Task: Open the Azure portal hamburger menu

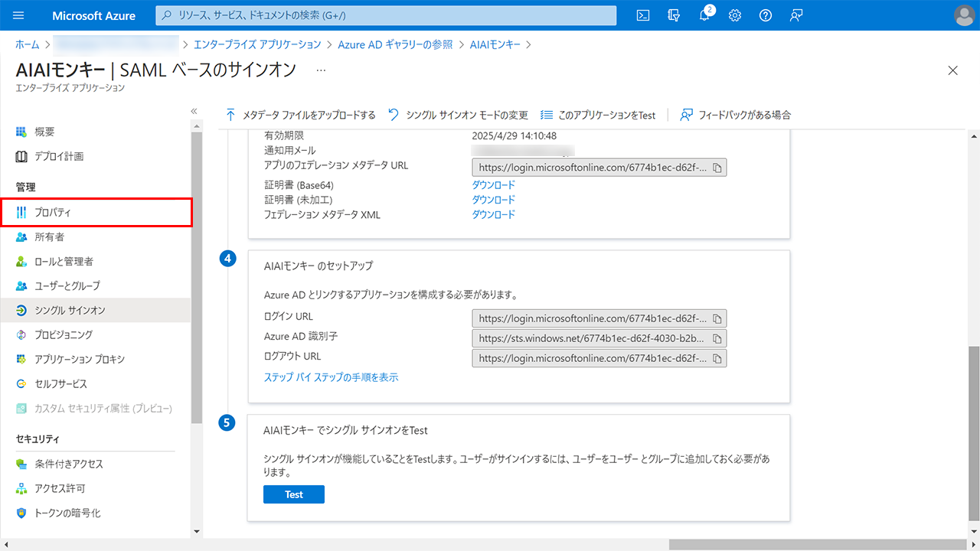Action: point(19,15)
